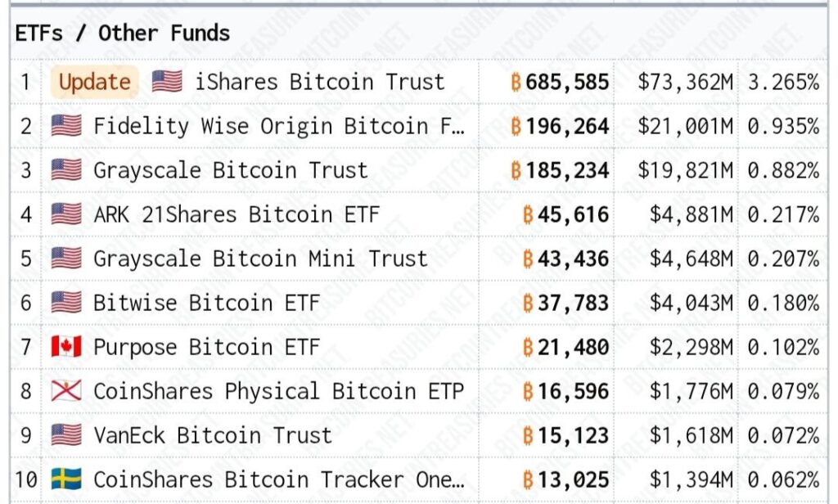Click the US flag beside VanEck Bitcoin Trust

point(66,435)
